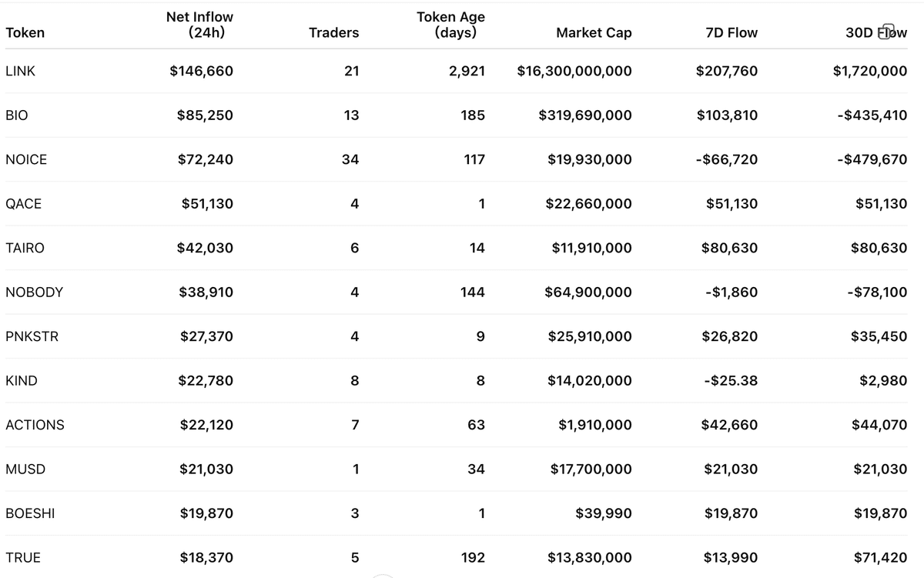Open the LINK token row
This screenshot has height=578, width=924.
[x=20, y=71]
